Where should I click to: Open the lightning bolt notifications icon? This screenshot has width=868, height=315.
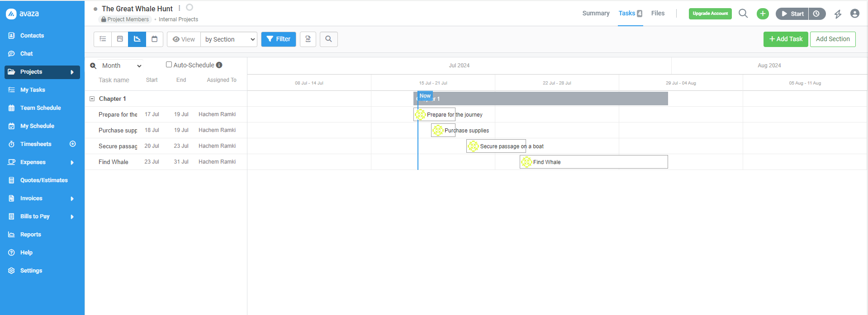(x=838, y=14)
